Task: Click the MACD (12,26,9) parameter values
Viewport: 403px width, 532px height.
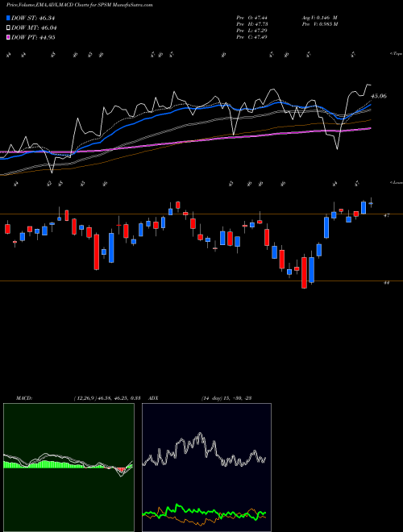Action: (107, 398)
